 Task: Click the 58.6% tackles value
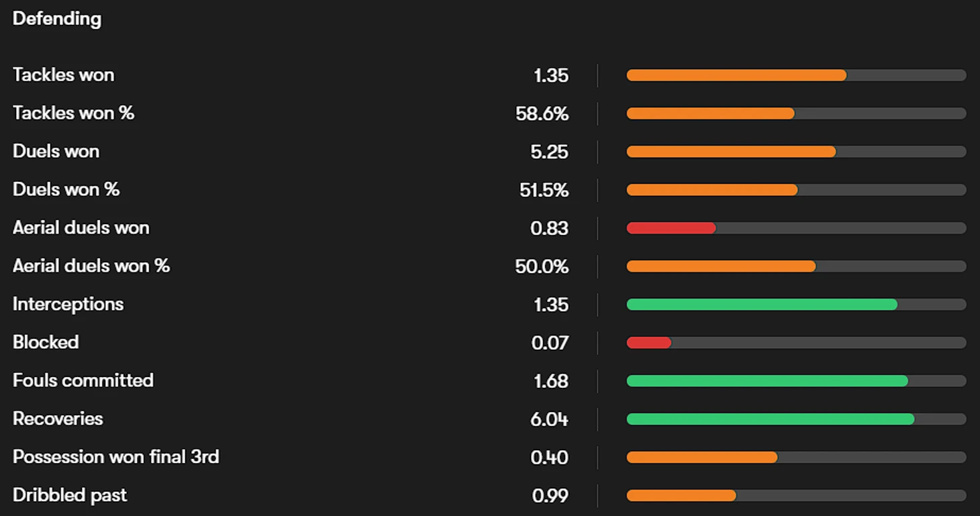click(x=542, y=114)
